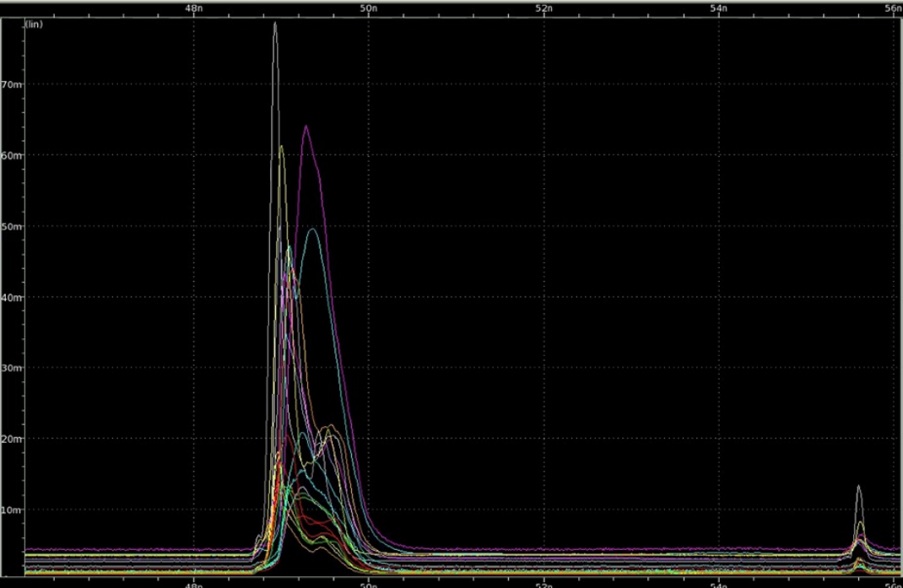This screenshot has width=903, height=588.
Task: Click the 40m label on vertical axis
Action: point(12,297)
